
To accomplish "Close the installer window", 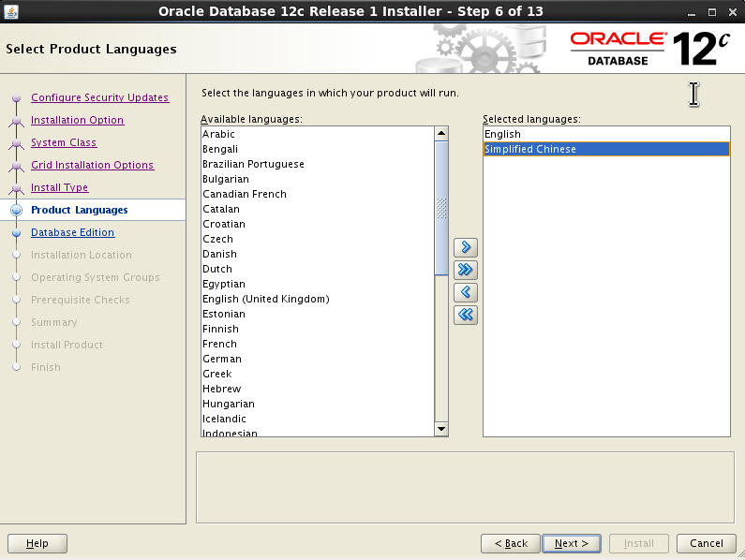I will click(x=733, y=13).
